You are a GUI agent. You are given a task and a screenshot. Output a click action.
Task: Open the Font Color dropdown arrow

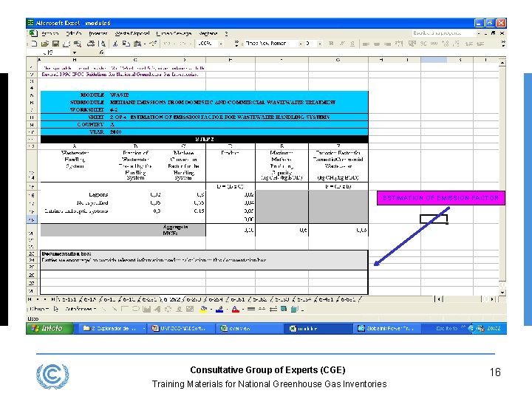coord(243,309)
